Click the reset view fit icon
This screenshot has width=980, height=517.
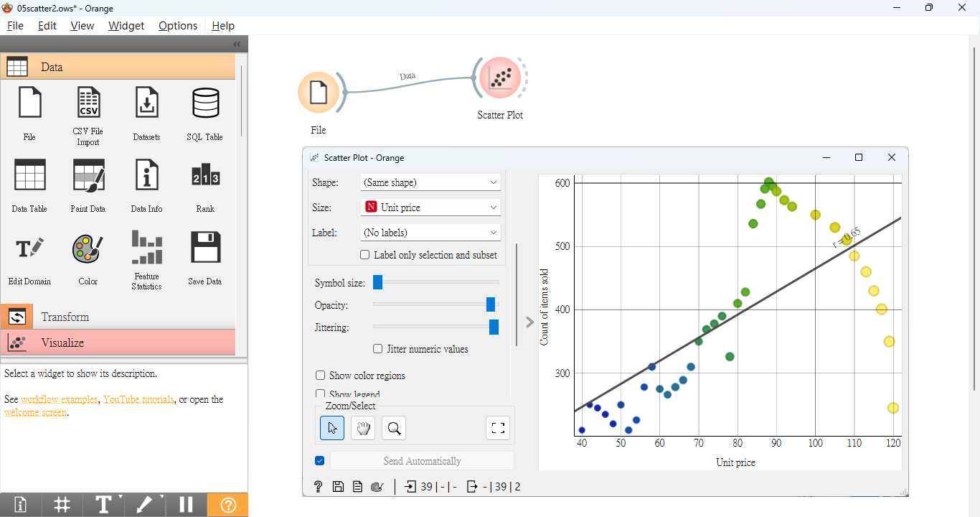498,429
